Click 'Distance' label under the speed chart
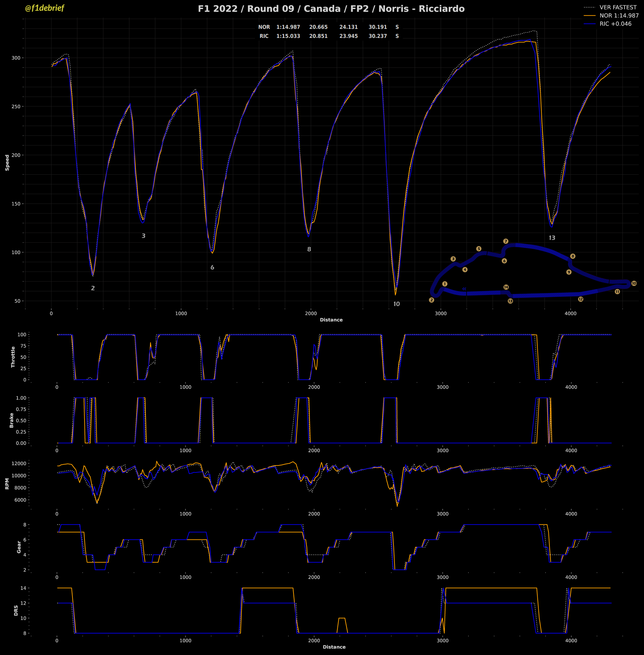The image size is (644, 655). pos(331,320)
